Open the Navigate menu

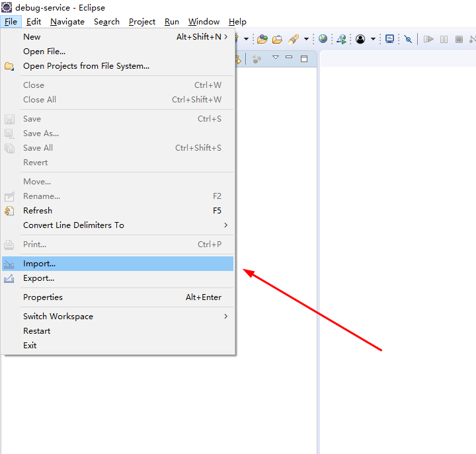(67, 22)
